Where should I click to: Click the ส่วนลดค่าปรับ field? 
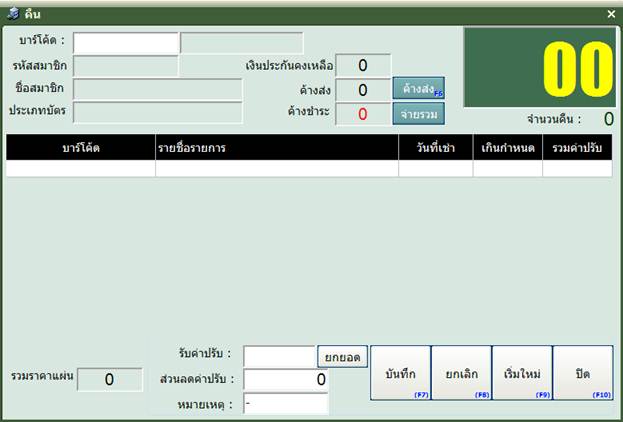coord(286,380)
